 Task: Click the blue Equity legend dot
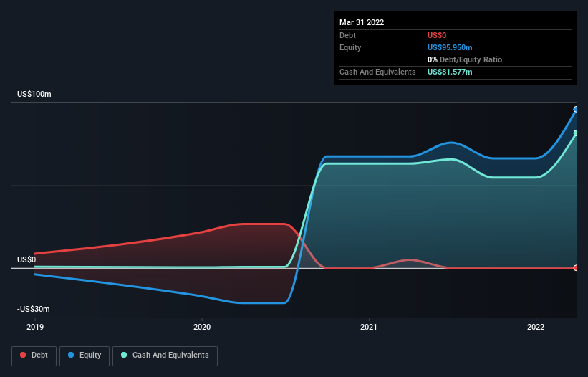click(71, 355)
